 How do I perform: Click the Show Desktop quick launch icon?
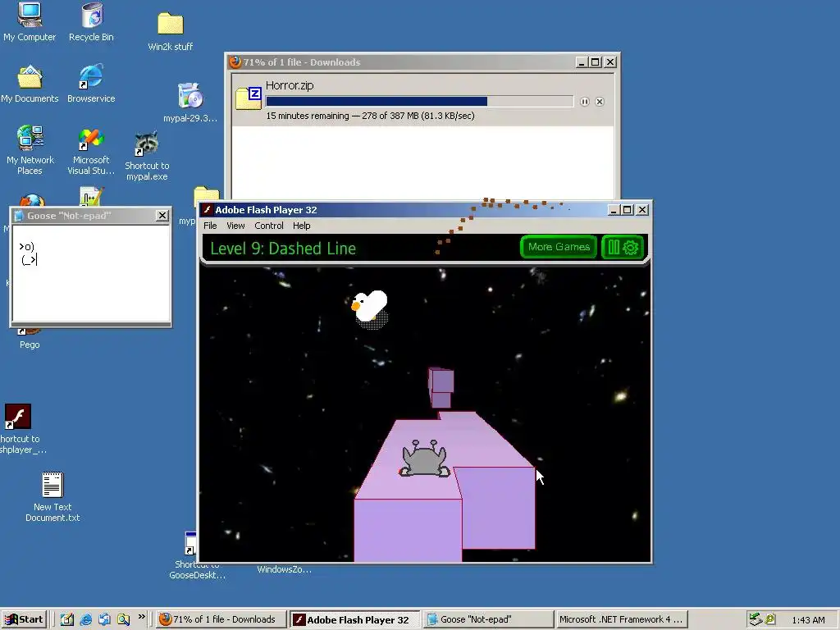point(67,619)
